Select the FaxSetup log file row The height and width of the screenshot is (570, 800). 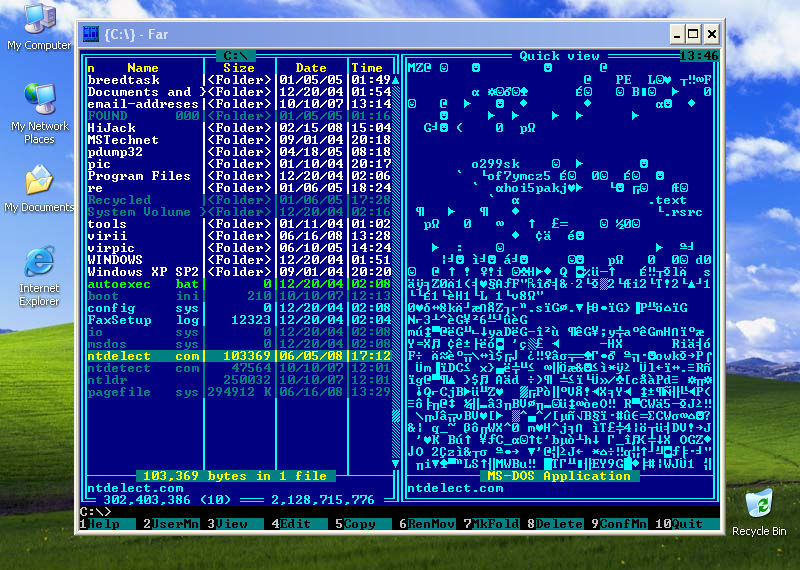(239, 320)
